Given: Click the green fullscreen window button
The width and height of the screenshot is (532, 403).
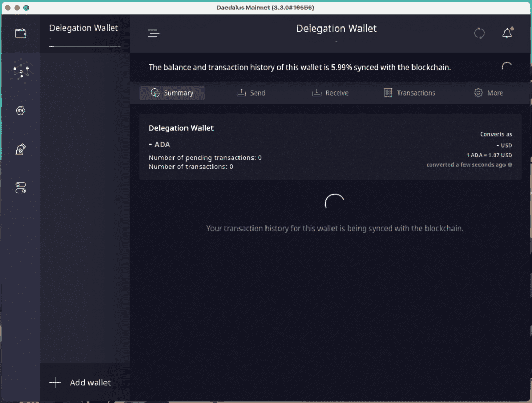Looking at the screenshot, I should (x=26, y=7).
